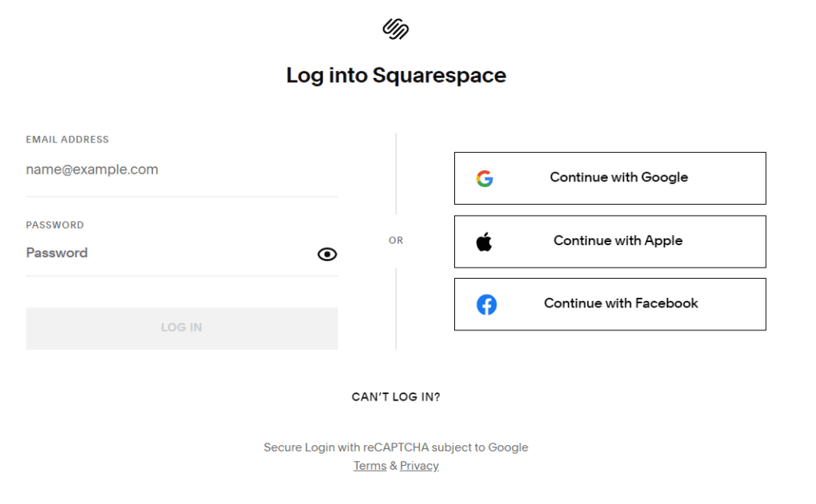Screen dimensions: 816x504
Task: Click the Squarespace logo at top
Action: pyautogui.click(x=395, y=29)
